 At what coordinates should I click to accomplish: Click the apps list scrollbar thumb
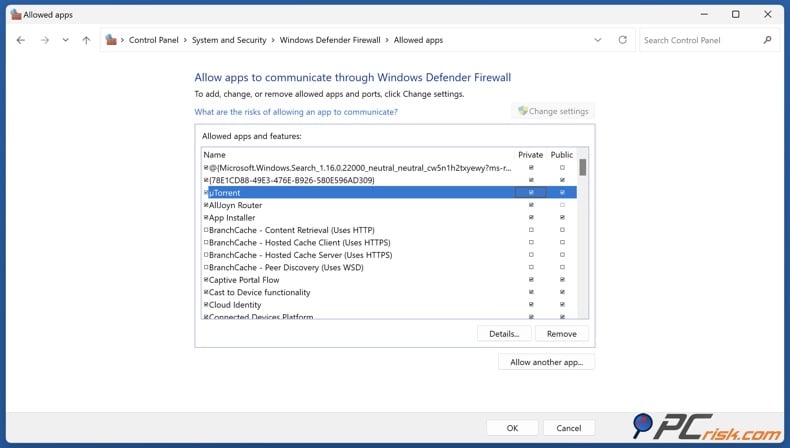tap(582, 167)
